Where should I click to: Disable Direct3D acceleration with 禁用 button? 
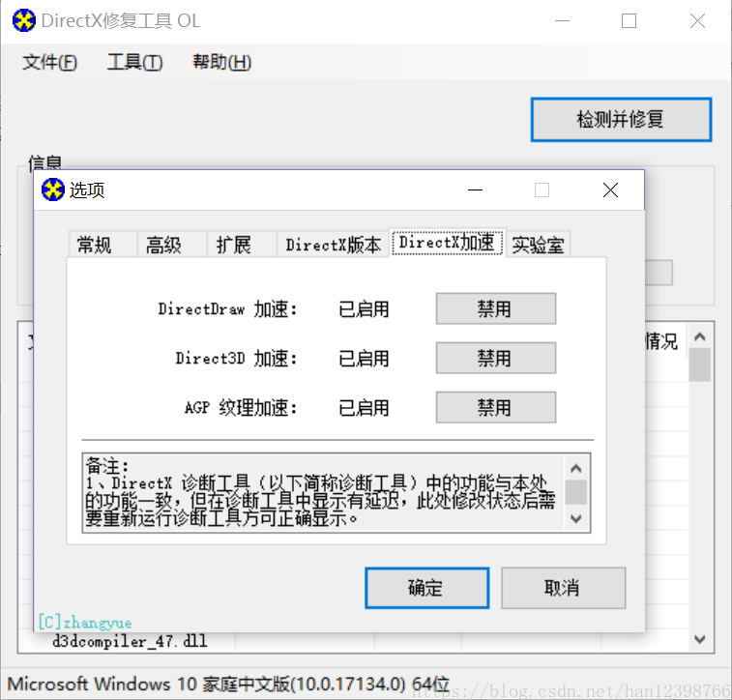[496, 358]
